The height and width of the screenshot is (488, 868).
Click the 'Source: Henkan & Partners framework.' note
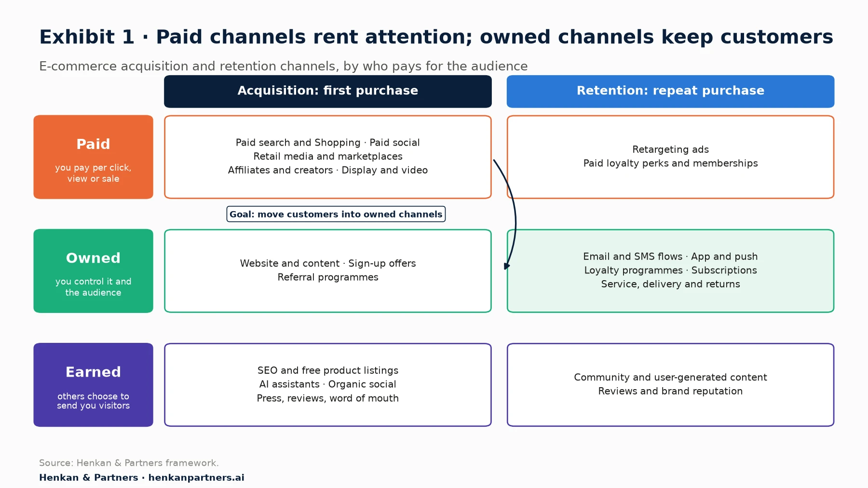pos(129,463)
